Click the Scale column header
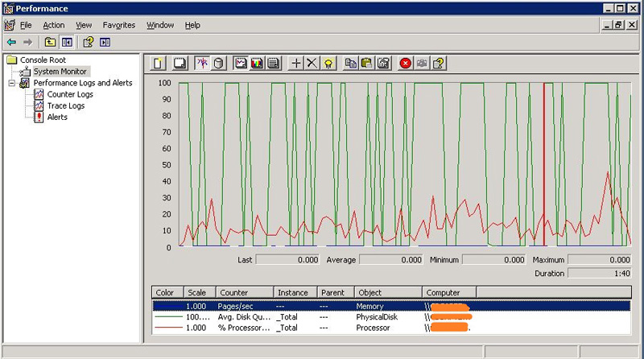 point(200,292)
